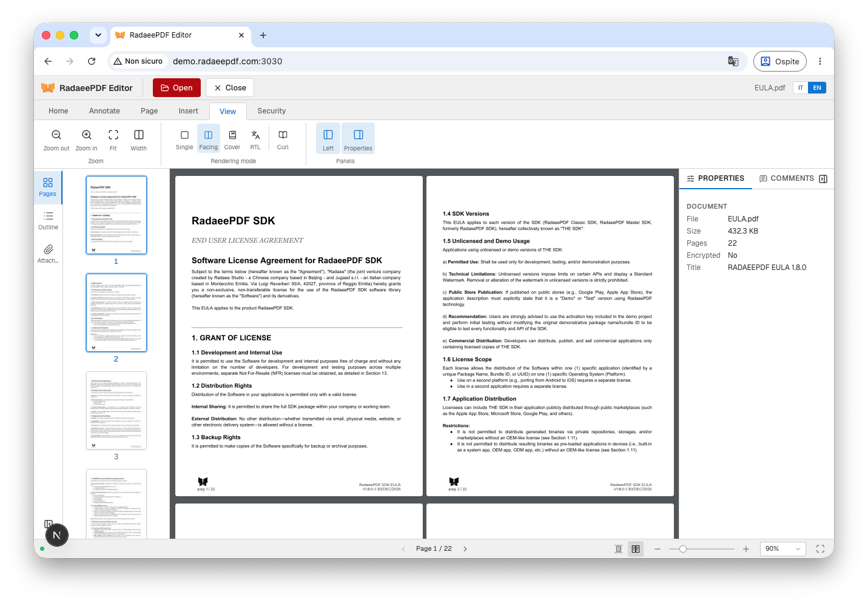Click the Zoom in magnifier icon
The width and height of the screenshot is (868, 603).
[x=87, y=135]
